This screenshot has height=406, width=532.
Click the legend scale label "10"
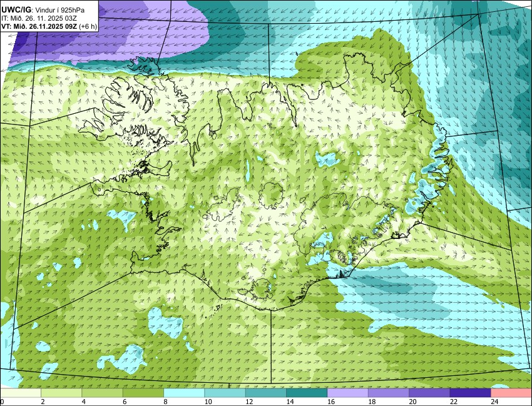point(208,402)
